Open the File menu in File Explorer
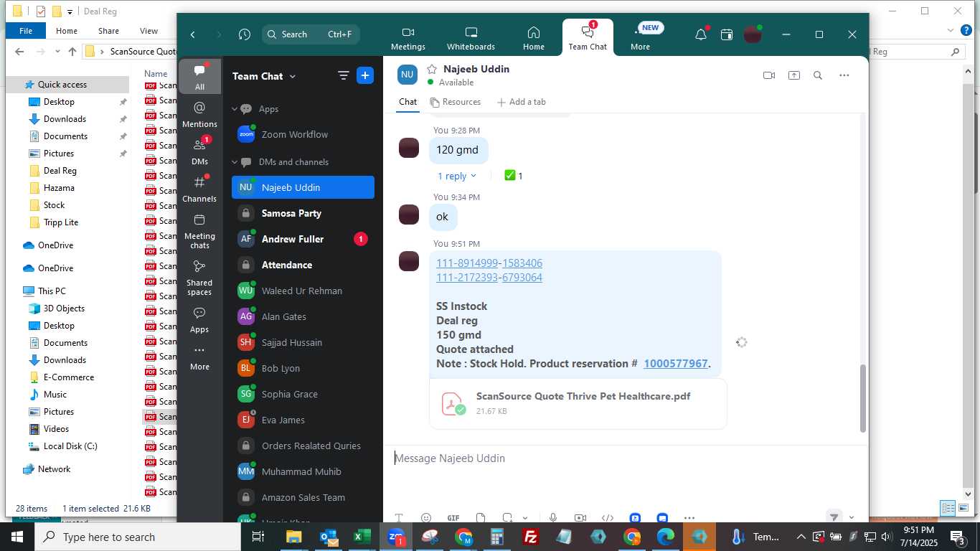The width and height of the screenshot is (980, 551). coord(26,31)
